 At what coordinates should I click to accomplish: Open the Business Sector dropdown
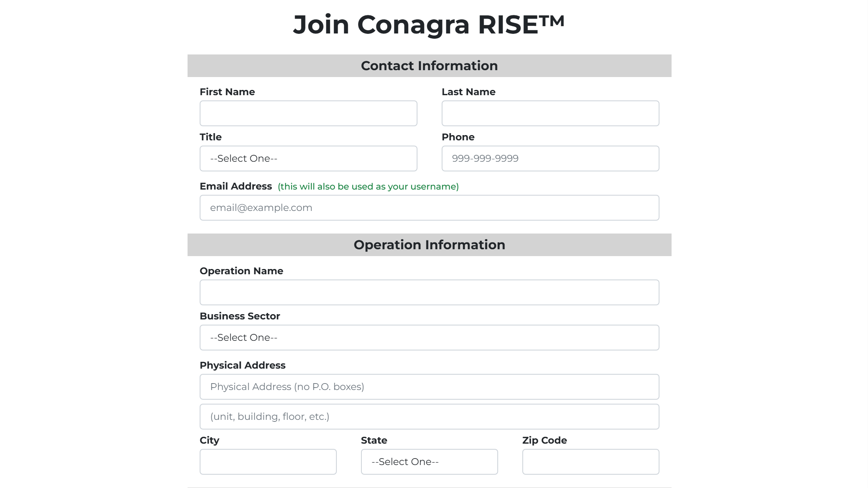(429, 337)
